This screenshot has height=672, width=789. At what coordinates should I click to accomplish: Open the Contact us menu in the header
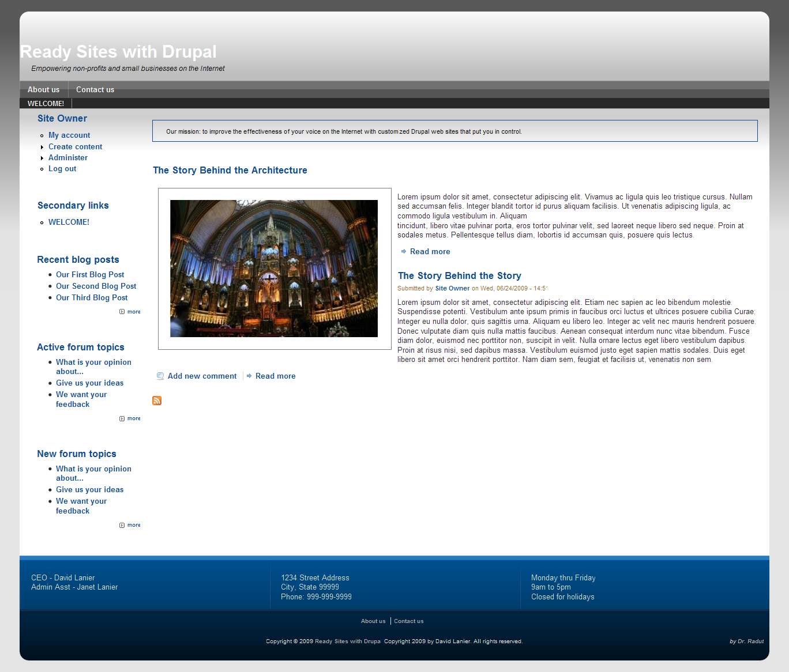[x=95, y=90]
